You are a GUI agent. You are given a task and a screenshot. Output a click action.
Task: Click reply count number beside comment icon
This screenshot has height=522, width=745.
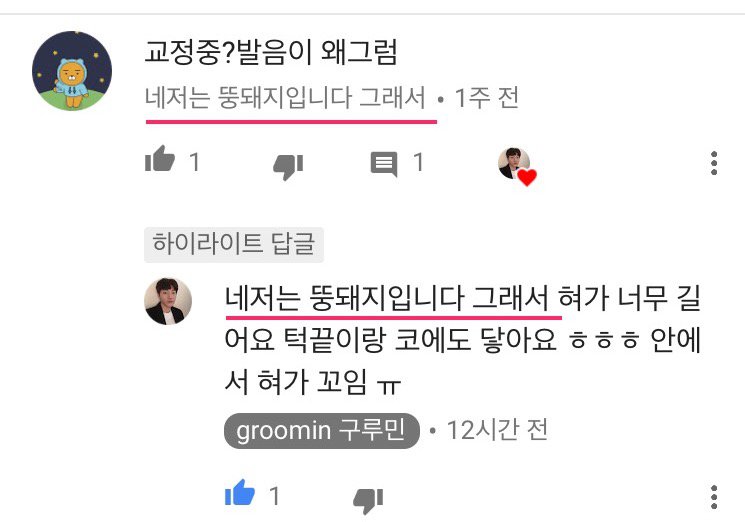tap(418, 162)
